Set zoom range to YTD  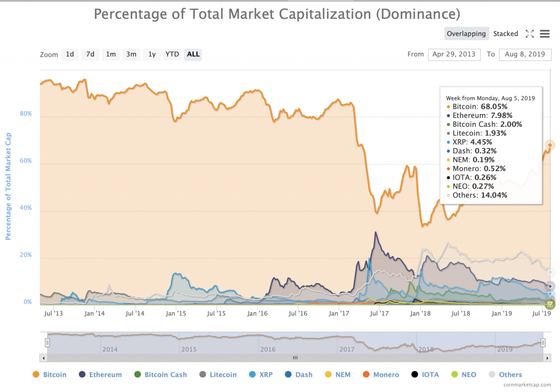pyautogui.click(x=172, y=54)
